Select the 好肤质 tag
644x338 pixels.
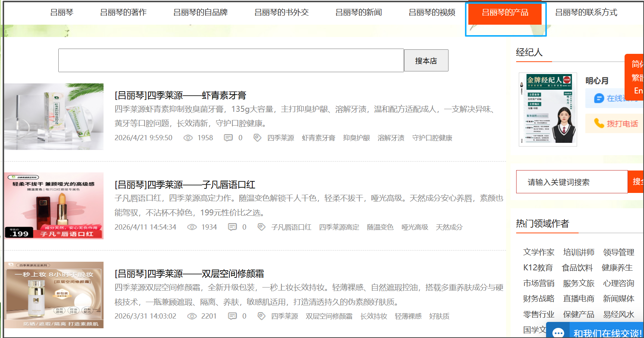pyautogui.click(x=439, y=316)
